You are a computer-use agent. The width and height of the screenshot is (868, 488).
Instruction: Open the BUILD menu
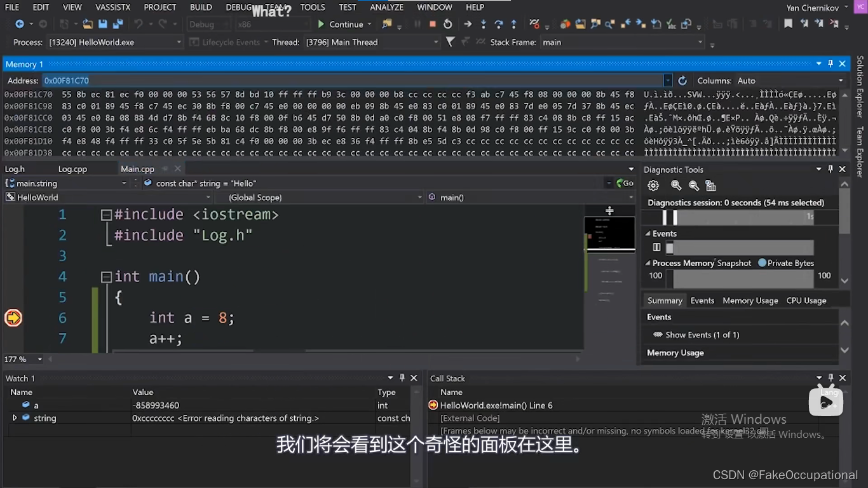click(201, 7)
